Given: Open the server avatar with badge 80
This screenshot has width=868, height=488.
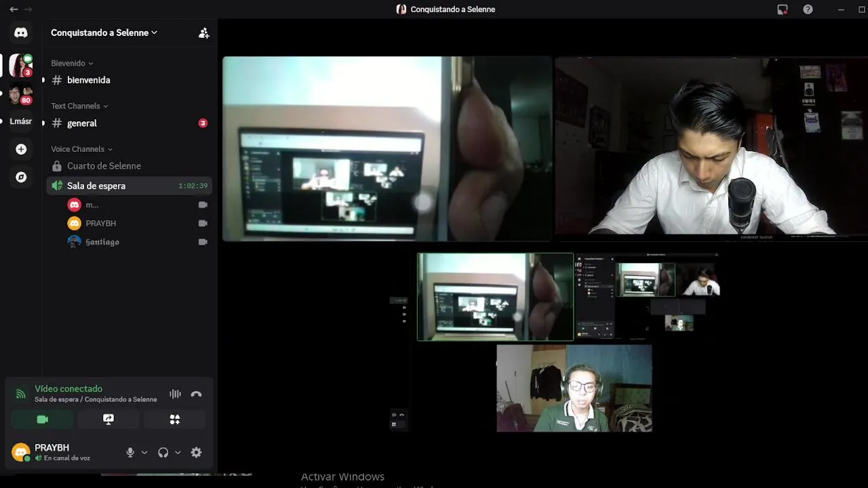Looking at the screenshot, I should click(x=21, y=94).
